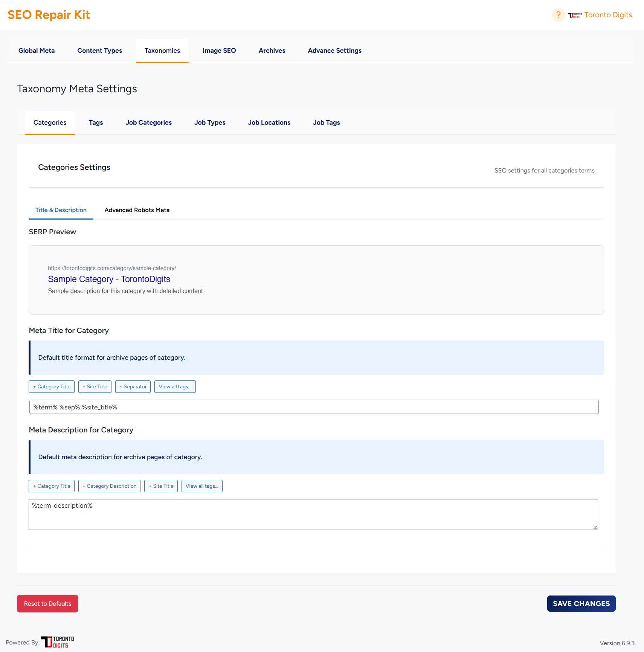Click the meta title input field
Image resolution: width=644 pixels, height=652 pixels.
tap(314, 407)
